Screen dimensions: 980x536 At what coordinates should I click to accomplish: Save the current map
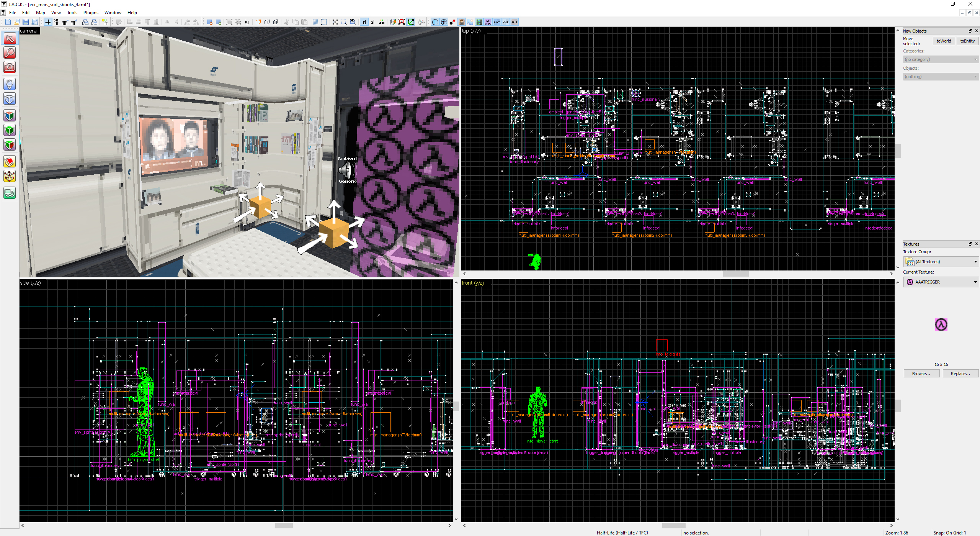(26, 22)
